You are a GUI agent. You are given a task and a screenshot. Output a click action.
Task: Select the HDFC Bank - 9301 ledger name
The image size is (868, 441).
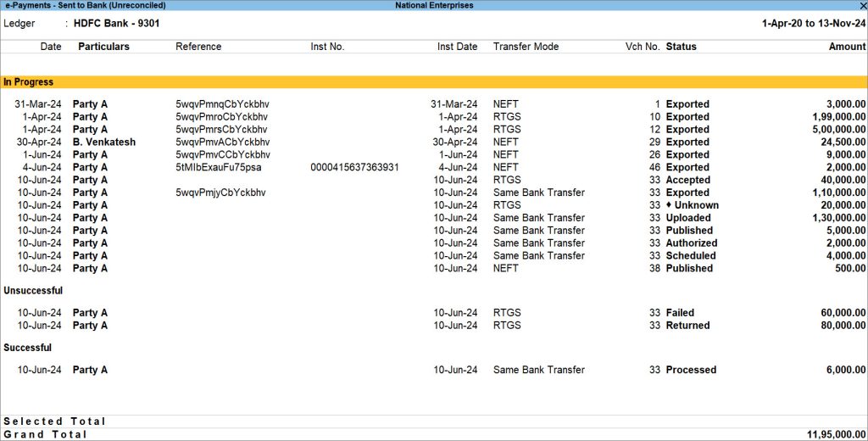point(116,24)
